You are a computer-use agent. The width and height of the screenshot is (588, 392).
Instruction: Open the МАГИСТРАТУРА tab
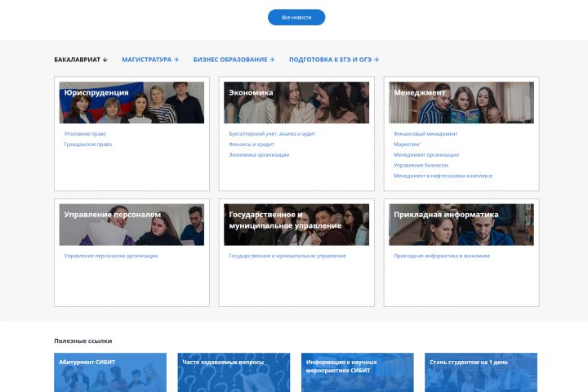point(150,60)
